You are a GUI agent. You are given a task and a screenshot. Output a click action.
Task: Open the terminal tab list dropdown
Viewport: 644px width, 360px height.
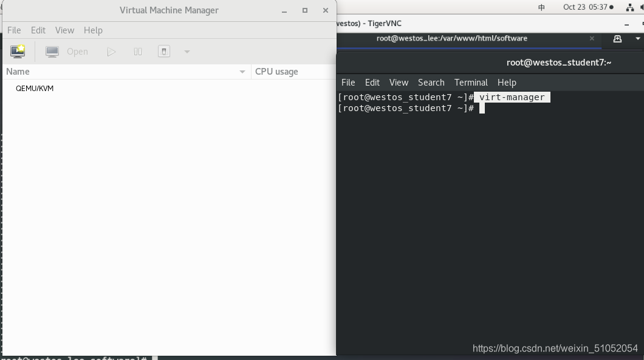coord(638,39)
